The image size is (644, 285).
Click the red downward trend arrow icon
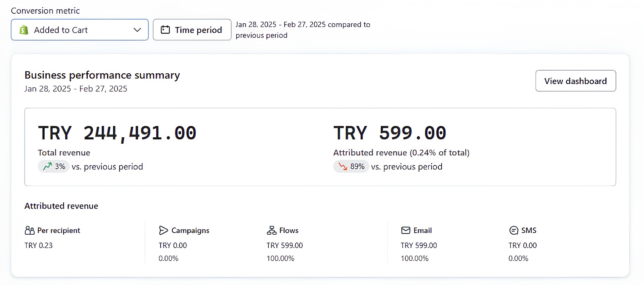343,166
